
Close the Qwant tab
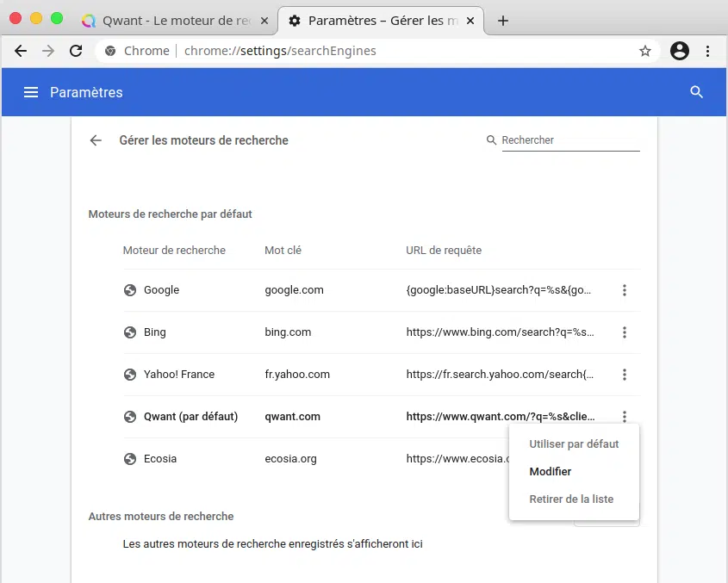tap(264, 21)
